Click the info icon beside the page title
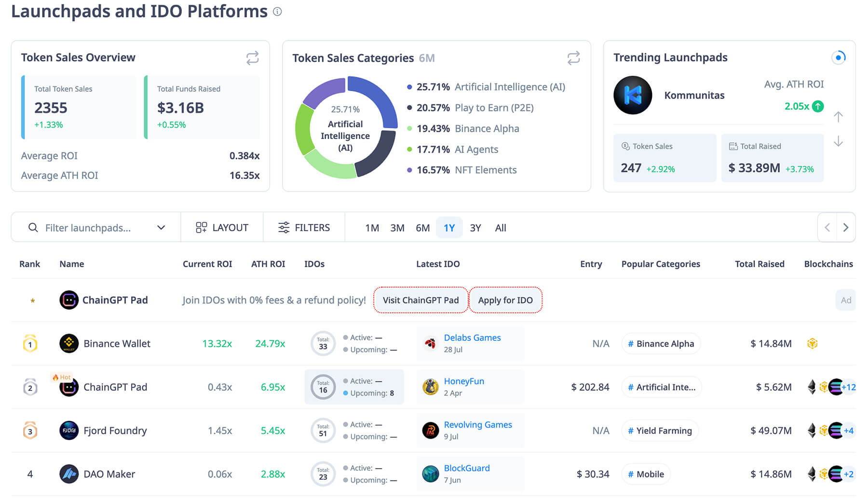The height and width of the screenshot is (499, 868). click(x=277, y=12)
